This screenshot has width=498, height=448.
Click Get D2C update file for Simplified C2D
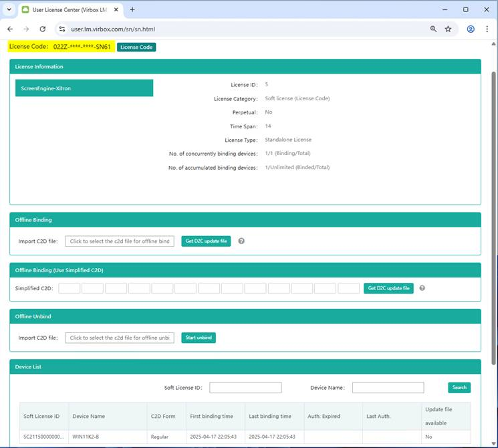pyautogui.click(x=388, y=288)
